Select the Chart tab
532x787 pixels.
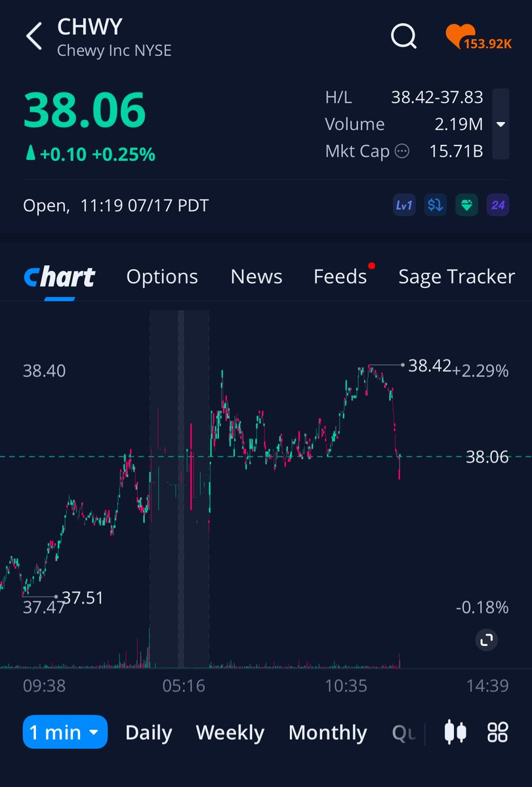pos(59,277)
